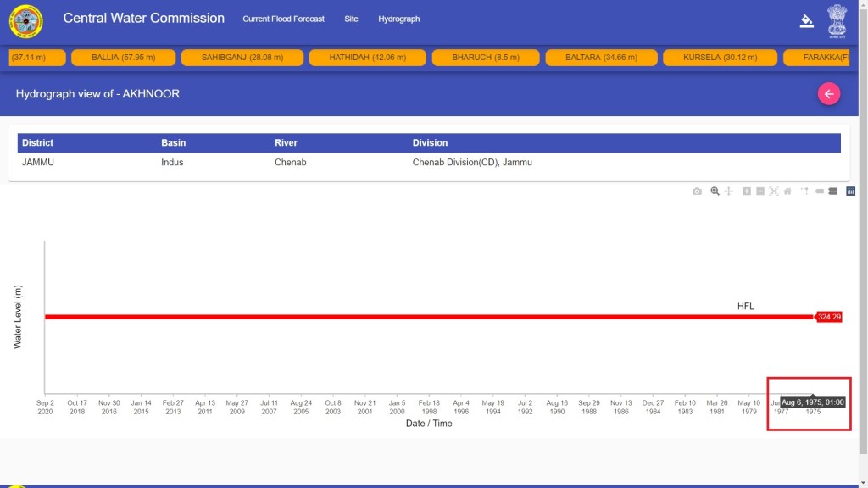Open the color theme paint bucket icon
This screenshot has height=488, width=868.
(x=807, y=21)
